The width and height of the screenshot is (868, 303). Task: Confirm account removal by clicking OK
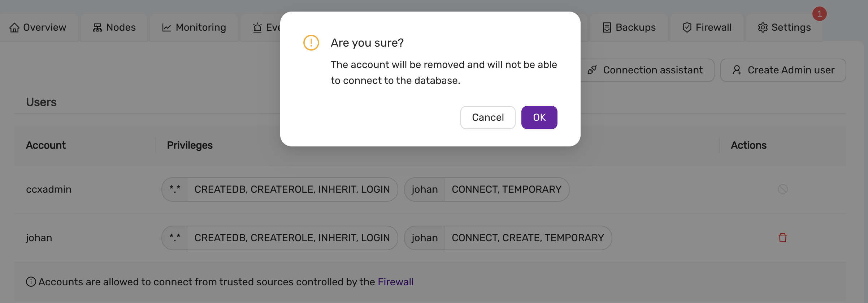tap(539, 117)
